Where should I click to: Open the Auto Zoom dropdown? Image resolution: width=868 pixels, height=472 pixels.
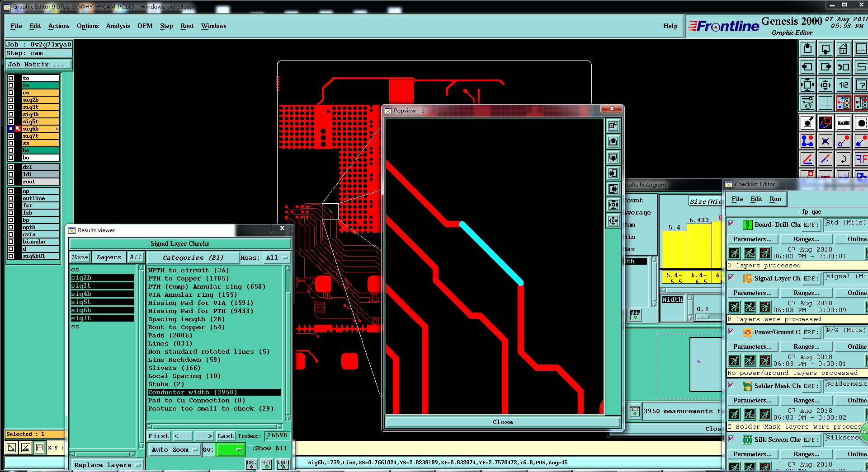coord(174,449)
